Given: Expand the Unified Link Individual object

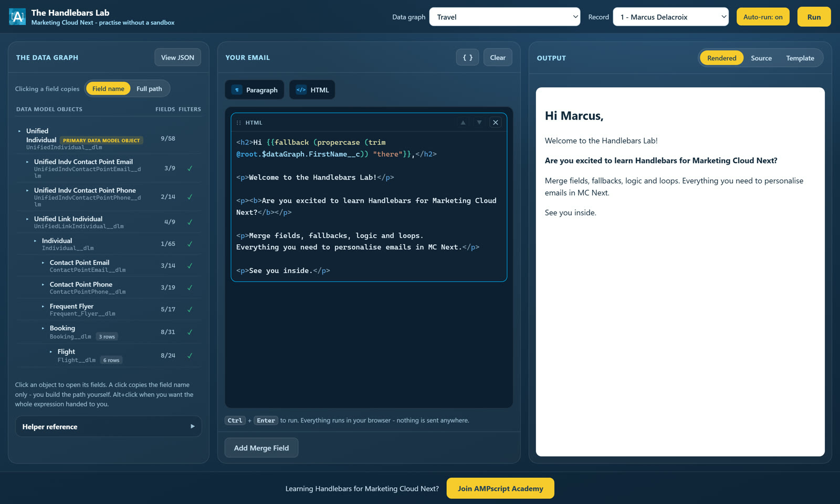Looking at the screenshot, I should click(109, 222).
